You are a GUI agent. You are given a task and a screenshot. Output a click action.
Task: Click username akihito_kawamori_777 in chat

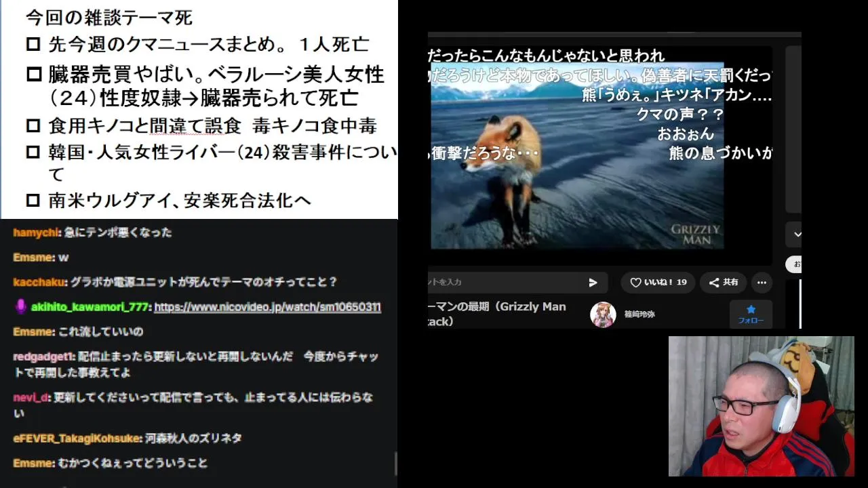tap(90, 307)
